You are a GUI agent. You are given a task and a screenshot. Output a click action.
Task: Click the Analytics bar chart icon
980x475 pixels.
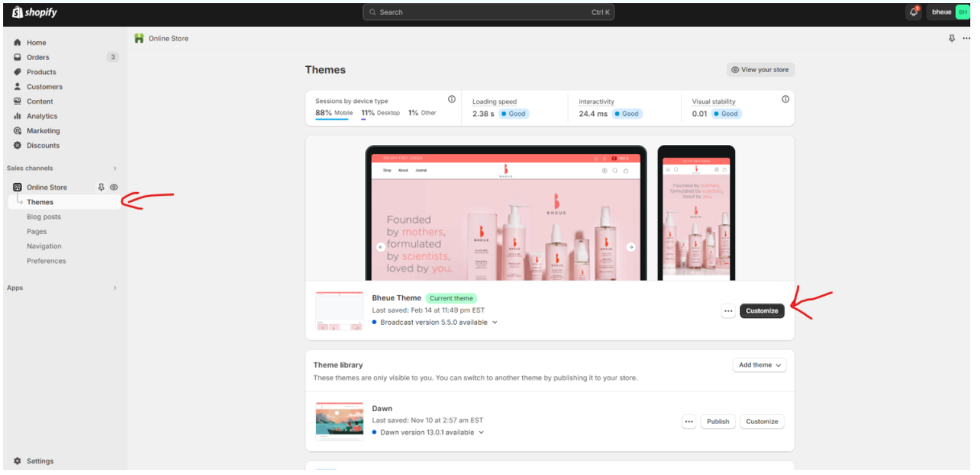17,117
